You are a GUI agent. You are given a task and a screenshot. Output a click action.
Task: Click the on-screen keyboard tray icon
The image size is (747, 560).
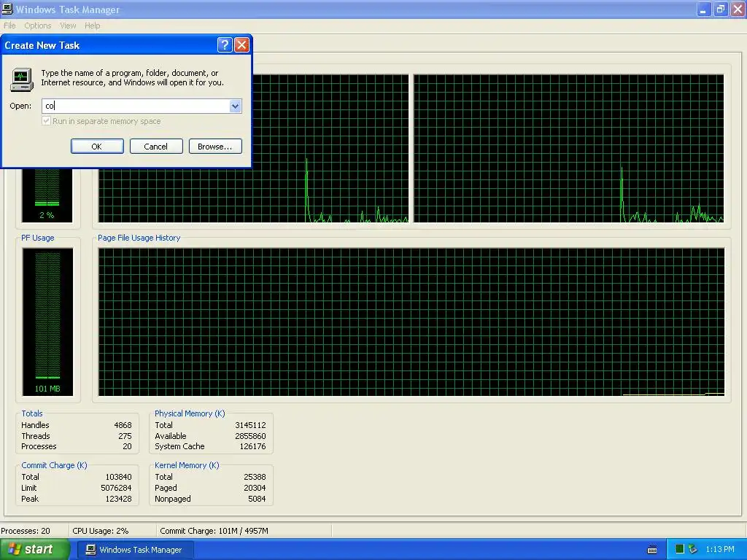coord(652,550)
